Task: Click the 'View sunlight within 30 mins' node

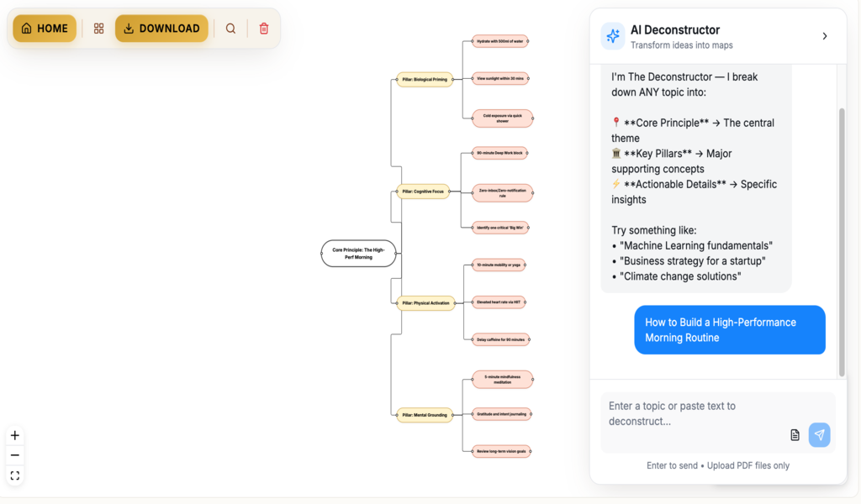Action: (x=500, y=78)
